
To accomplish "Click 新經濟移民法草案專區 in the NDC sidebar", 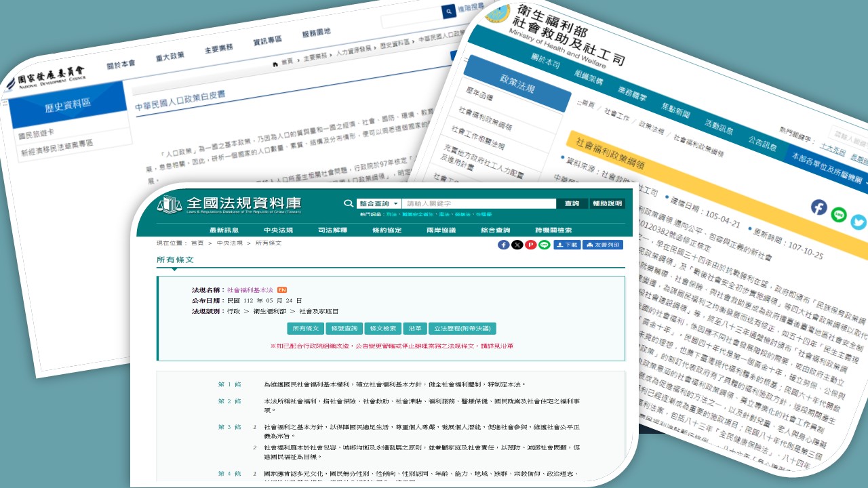I will [x=57, y=148].
